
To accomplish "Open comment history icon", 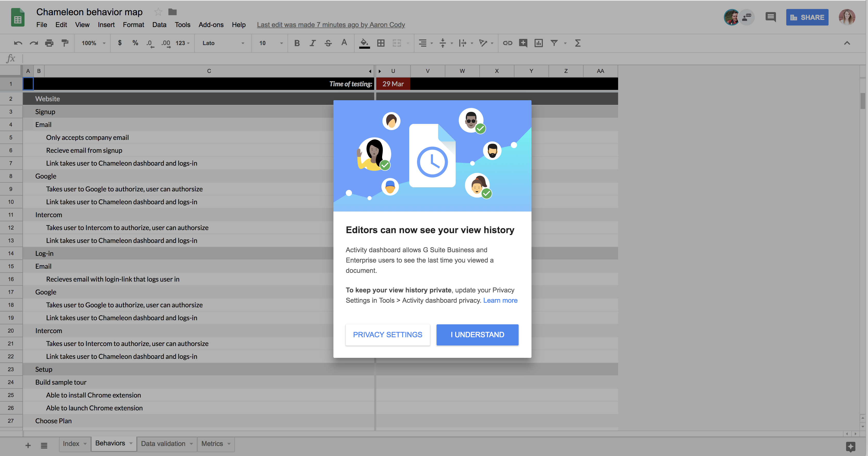I will pyautogui.click(x=771, y=17).
